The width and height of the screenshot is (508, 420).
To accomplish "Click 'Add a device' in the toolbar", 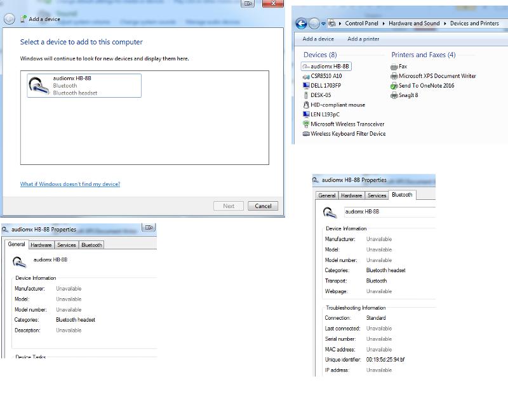I will point(318,39).
